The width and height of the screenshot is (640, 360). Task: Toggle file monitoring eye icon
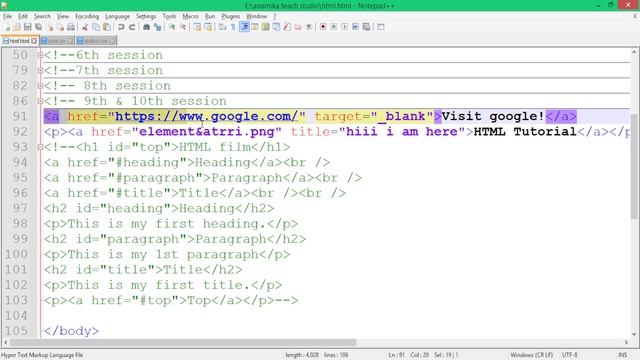309,27
